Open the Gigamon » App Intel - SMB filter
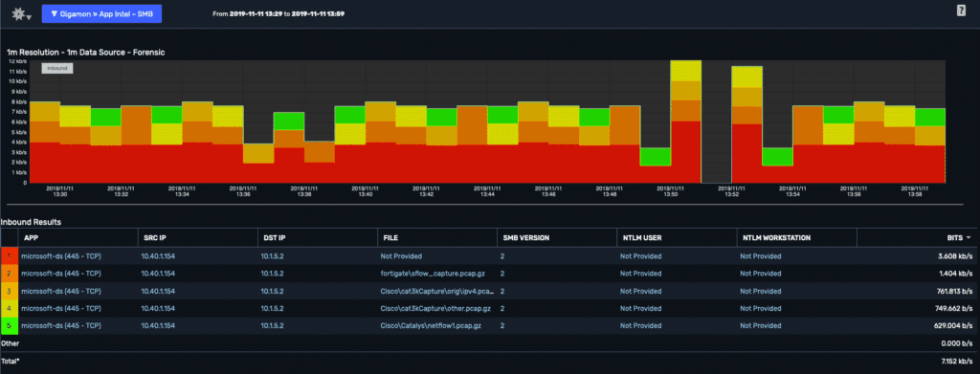980x374 pixels. pyautogui.click(x=101, y=13)
